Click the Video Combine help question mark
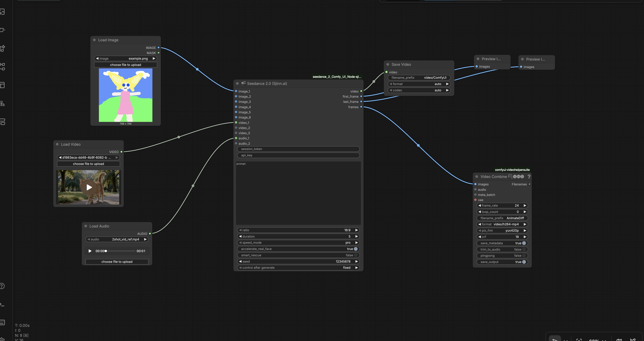Screen dimensions: 644x341 (x=529, y=176)
